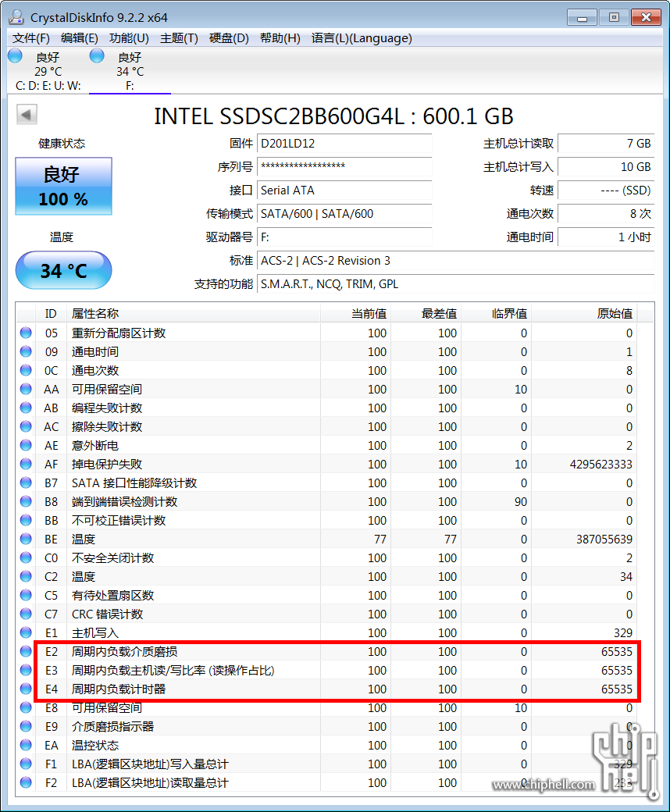
Task: Click the status orb for attribute B7
Action: (26, 483)
